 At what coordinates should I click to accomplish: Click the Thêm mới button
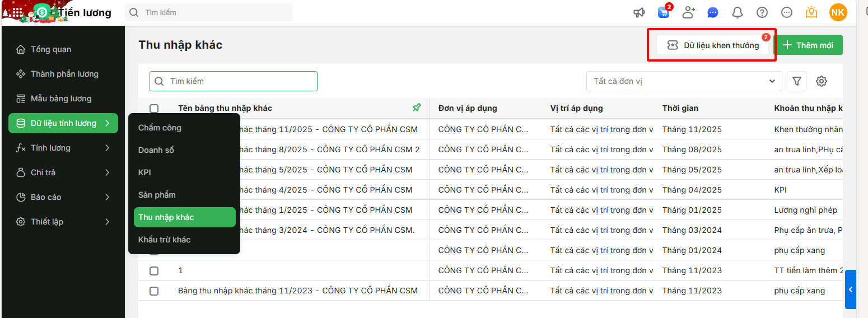pos(808,45)
